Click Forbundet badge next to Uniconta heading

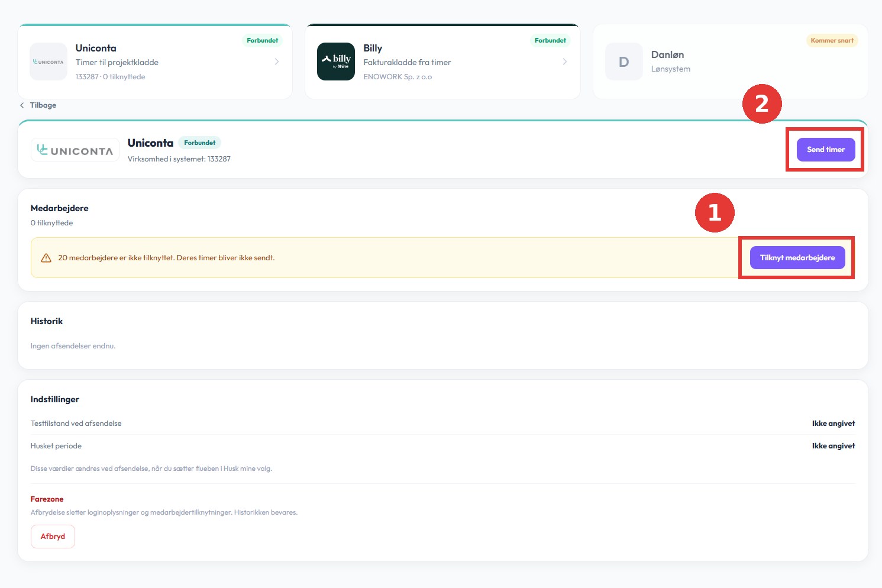click(200, 143)
